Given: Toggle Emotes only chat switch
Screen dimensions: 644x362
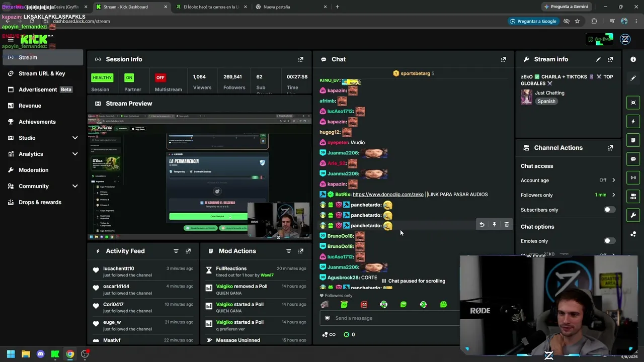Looking at the screenshot, I should (609, 241).
